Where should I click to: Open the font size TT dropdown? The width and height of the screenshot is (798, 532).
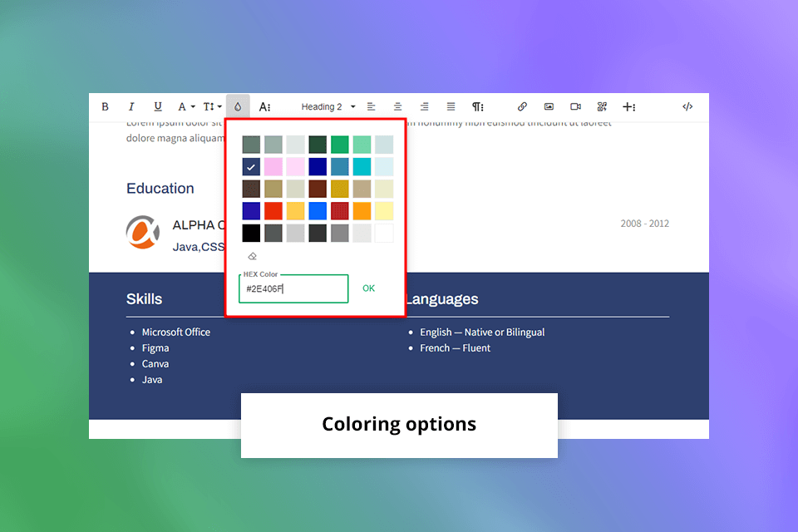coord(212,107)
